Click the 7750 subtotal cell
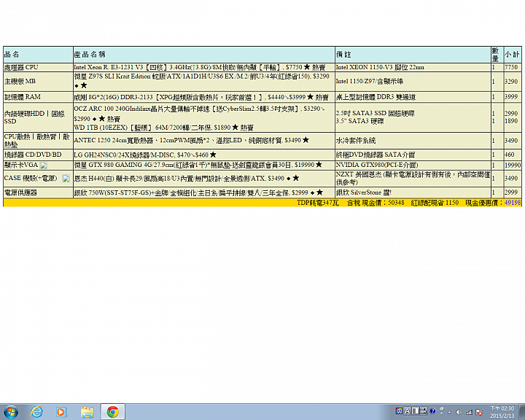 pos(511,67)
